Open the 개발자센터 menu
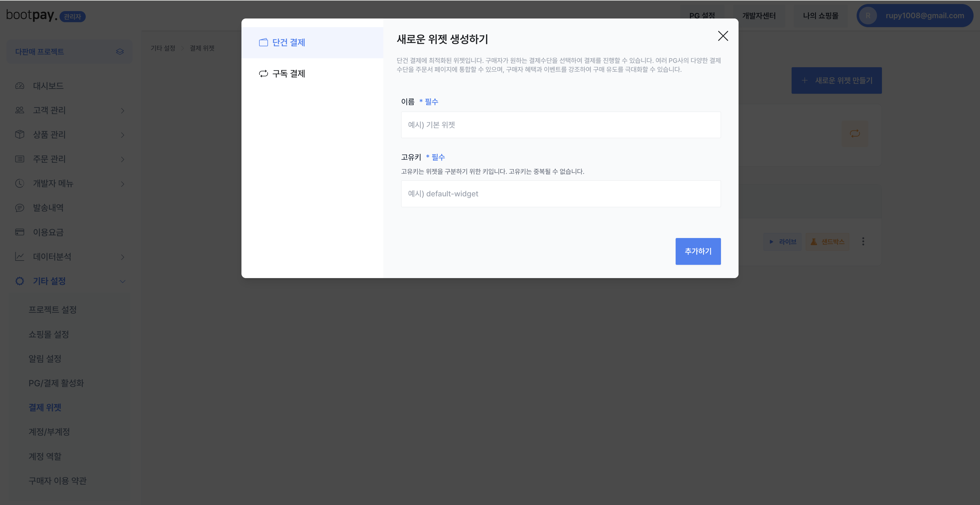Viewport: 980px width, 505px height. coord(759,16)
